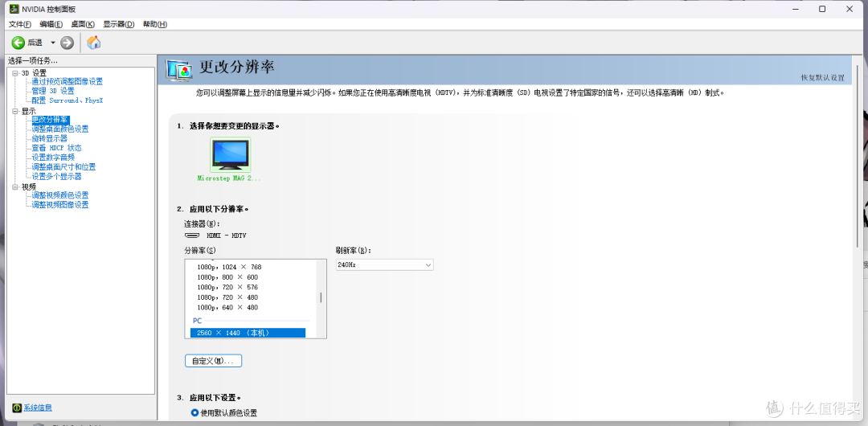Open 调整视频颜色设置
This screenshot has height=426, width=868.
point(59,195)
